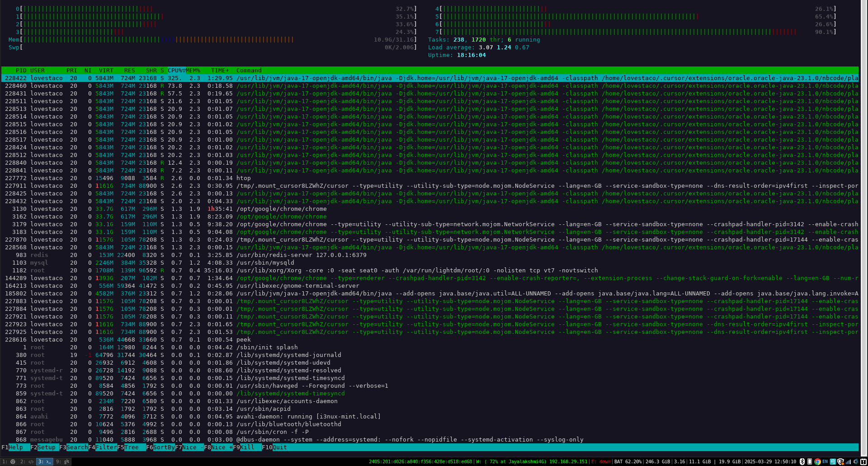Image resolution: width=868 pixels, height=466 pixels.
Task: Open the notification exclamation tray icon
Action: (863, 461)
